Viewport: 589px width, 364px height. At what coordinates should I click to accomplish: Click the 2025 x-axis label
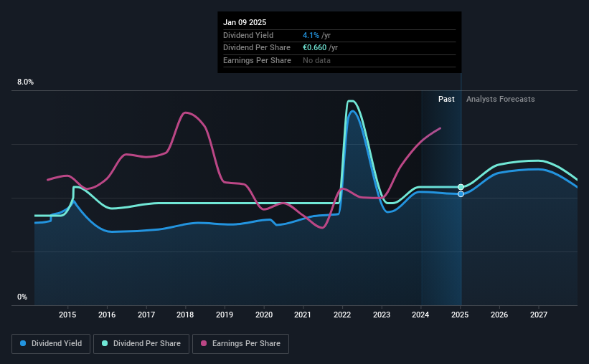(x=460, y=315)
